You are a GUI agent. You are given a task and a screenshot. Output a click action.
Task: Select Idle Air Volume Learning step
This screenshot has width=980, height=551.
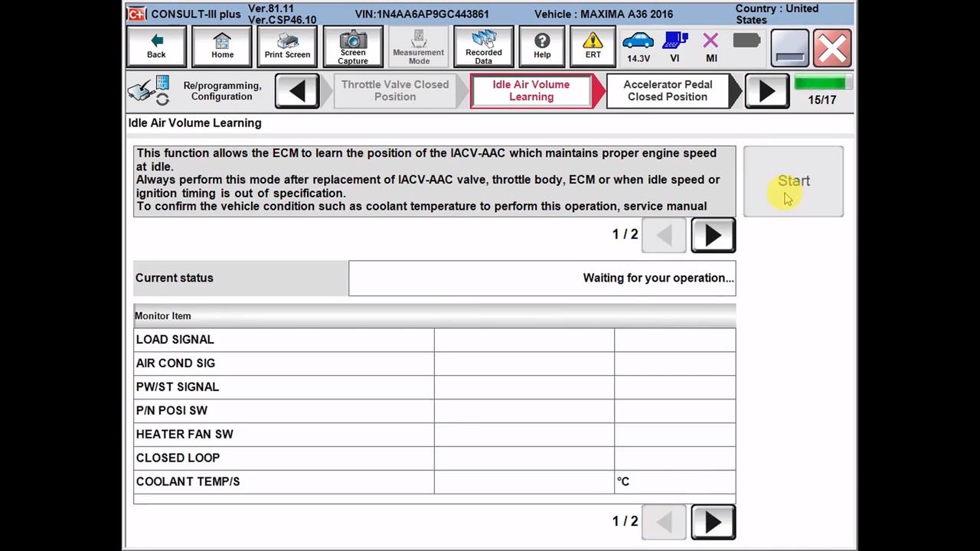(531, 91)
